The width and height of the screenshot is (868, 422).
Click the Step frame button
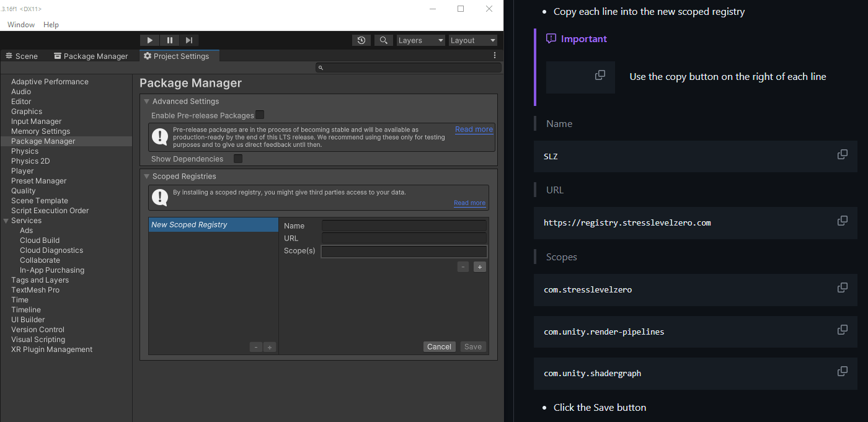click(189, 40)
